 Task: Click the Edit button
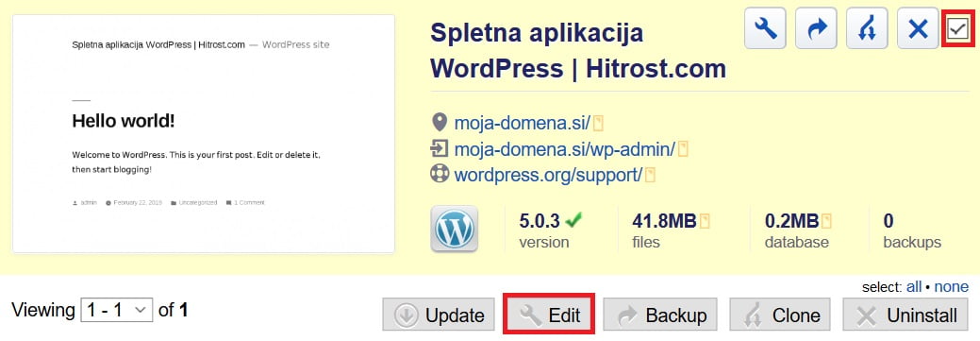(549, 315)
